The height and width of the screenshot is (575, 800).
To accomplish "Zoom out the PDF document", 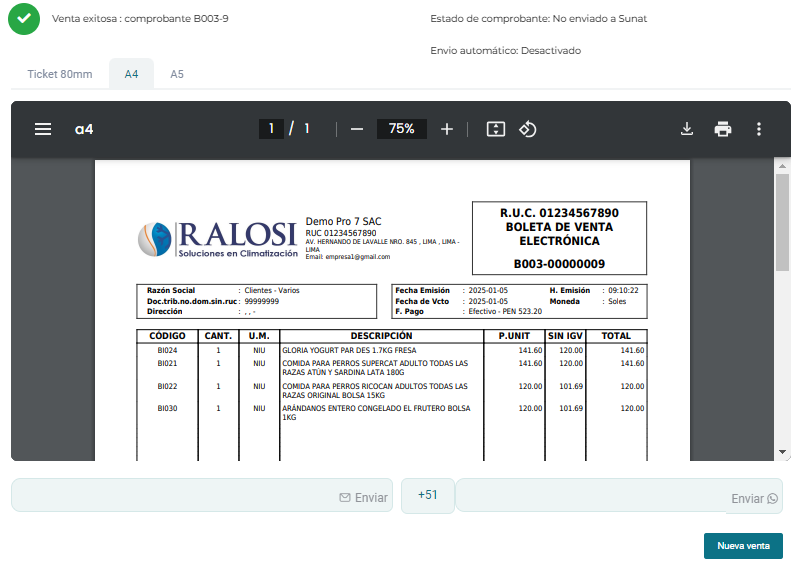I will pos(357,129).
